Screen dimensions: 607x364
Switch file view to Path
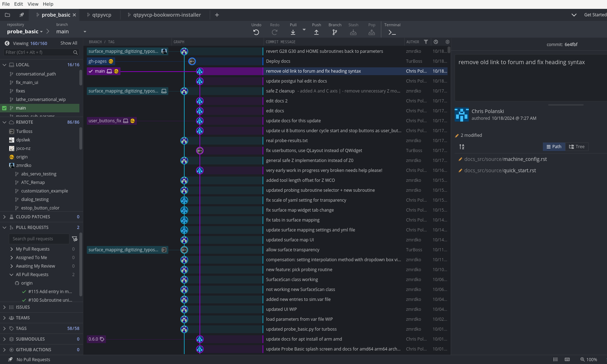tap(554, 147)
